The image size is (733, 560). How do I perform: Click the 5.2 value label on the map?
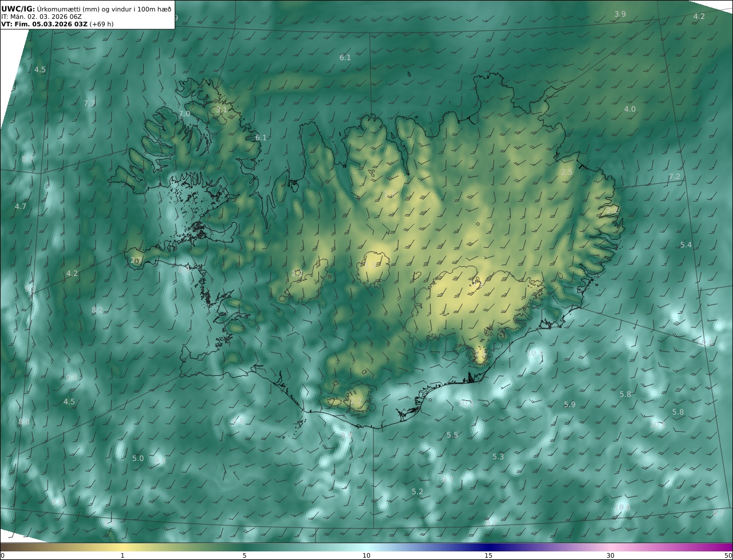(417, 491)
